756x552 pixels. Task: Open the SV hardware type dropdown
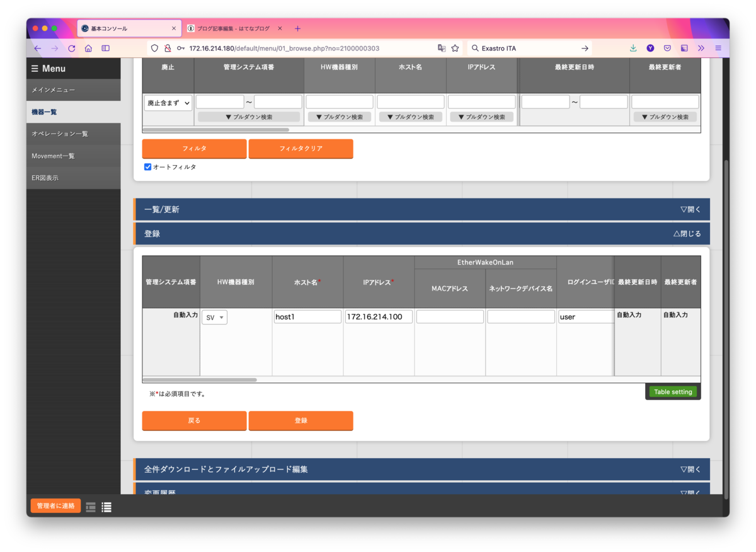(215, 318)
